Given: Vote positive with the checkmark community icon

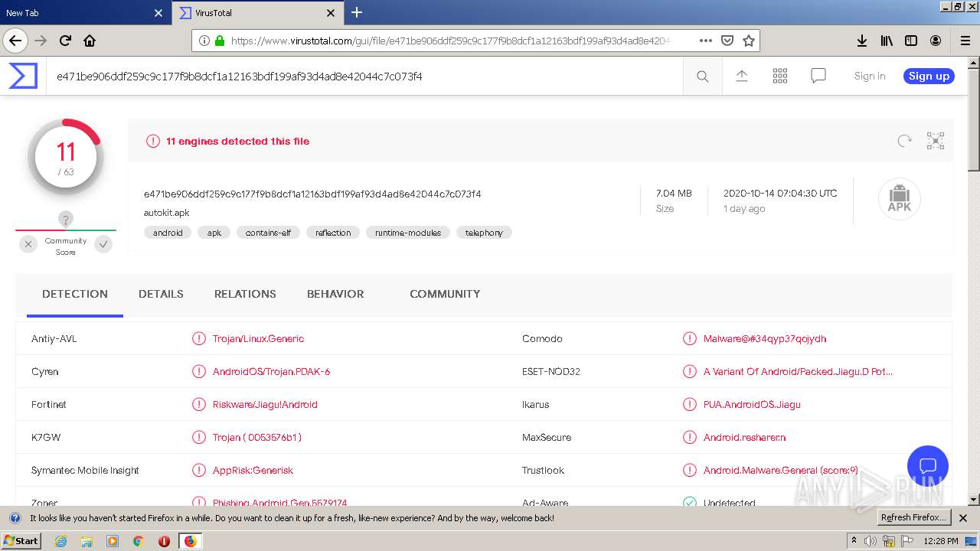Looking at the screenshot, I should click(104, 244).
